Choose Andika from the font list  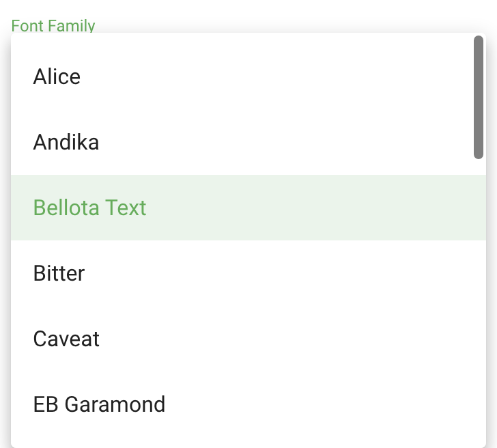[x=248, y=142]
